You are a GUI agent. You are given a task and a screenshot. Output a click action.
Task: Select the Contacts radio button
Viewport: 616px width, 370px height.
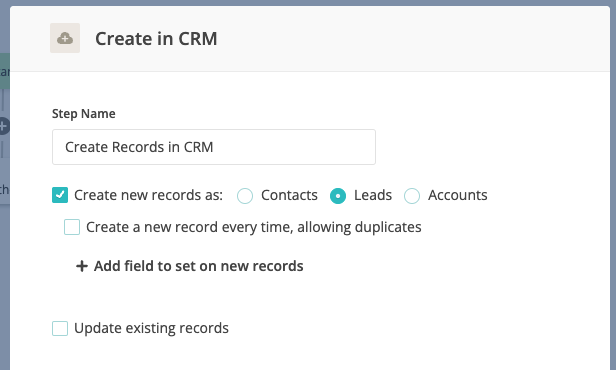pos(245,196)
